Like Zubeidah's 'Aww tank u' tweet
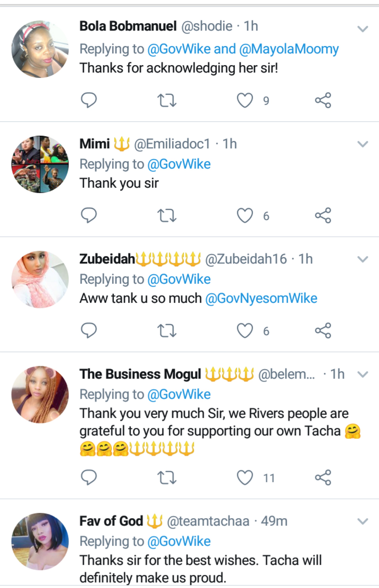 point(245,330)
